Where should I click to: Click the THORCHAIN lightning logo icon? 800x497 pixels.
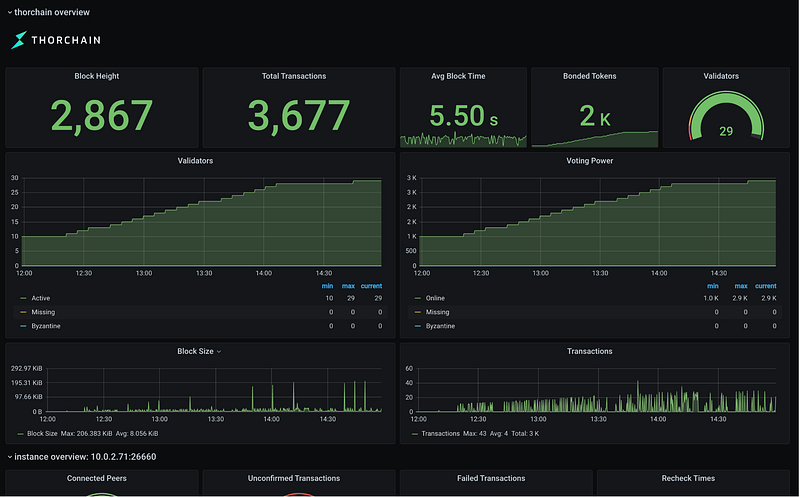(19, 40)
